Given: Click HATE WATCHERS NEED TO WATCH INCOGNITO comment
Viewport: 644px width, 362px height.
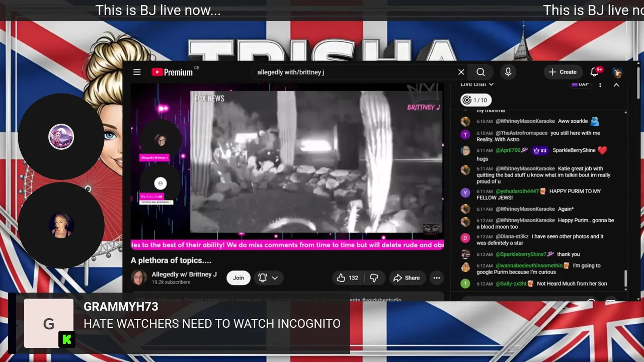Looking at the screenshot, I should pyautogui.click(x=212, y=324).
